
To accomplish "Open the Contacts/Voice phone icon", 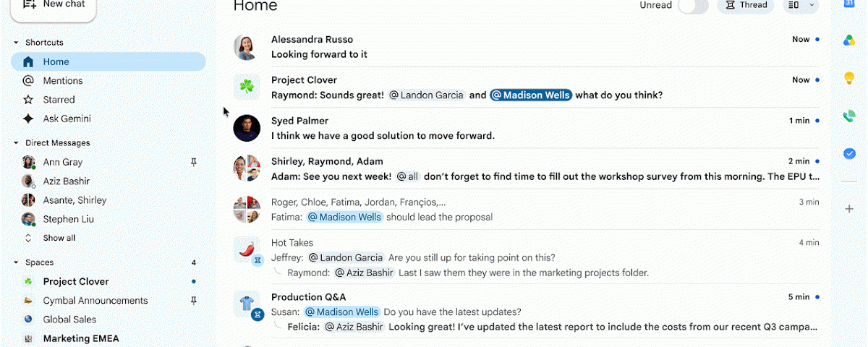I will tap(849, 116).
